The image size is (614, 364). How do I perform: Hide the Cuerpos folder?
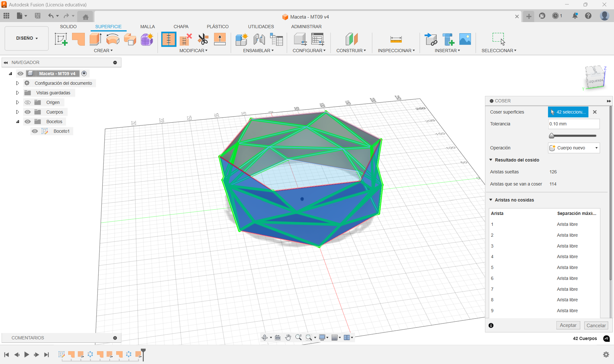28,112
